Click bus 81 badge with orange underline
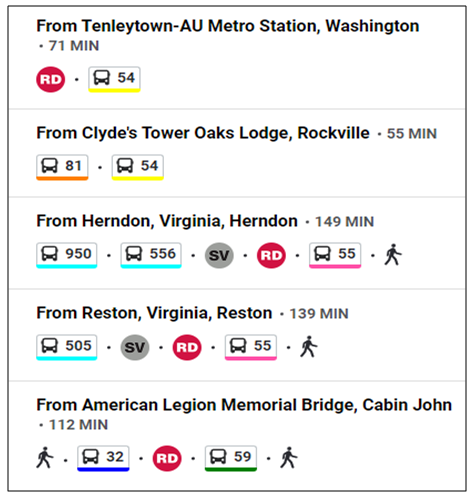Image resolution: width=472 pixels, height=494 pixels. 62,167
